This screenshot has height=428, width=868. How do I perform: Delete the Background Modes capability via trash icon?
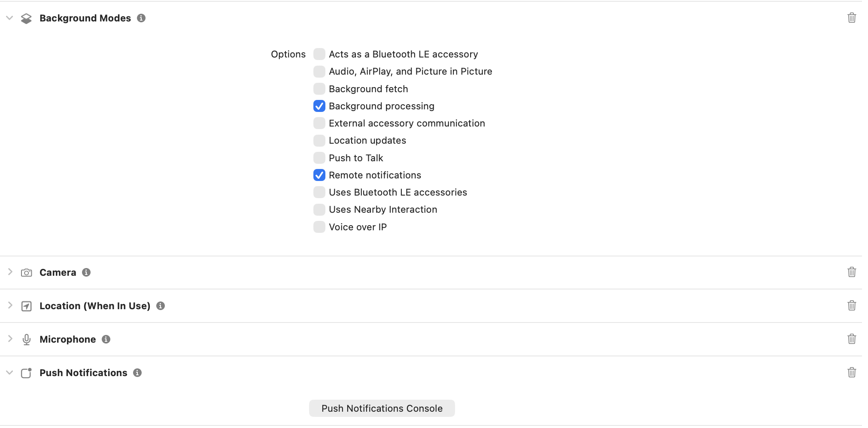coord(852,18)
